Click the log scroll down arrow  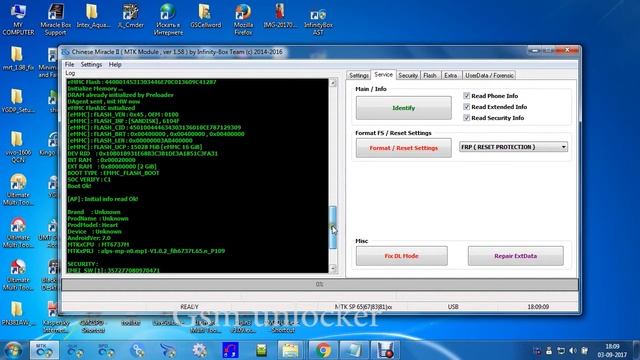point(333,268)
